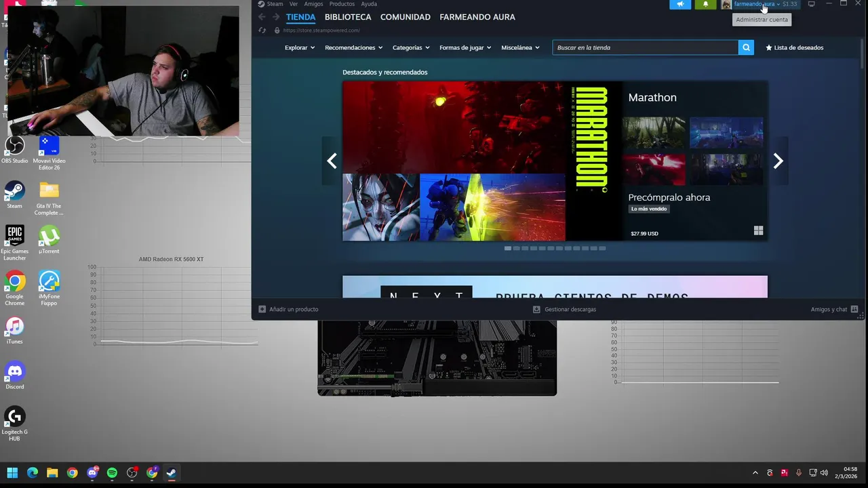Open the Ver menu

[294, 4]
